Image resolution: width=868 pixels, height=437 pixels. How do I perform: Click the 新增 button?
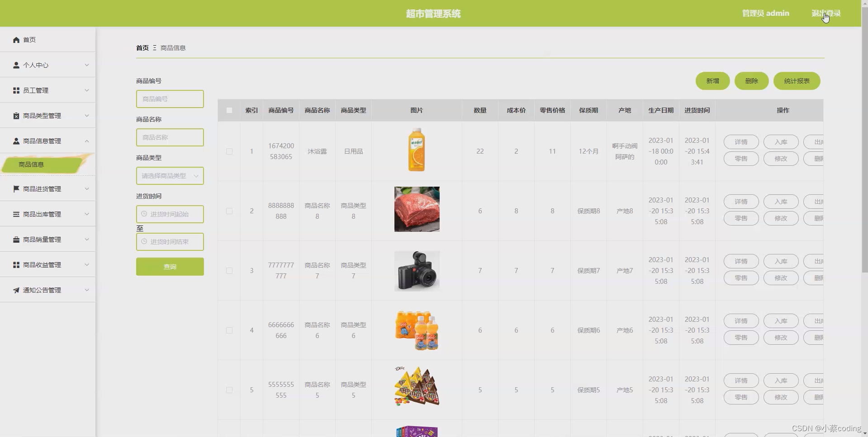click(712, 81)
